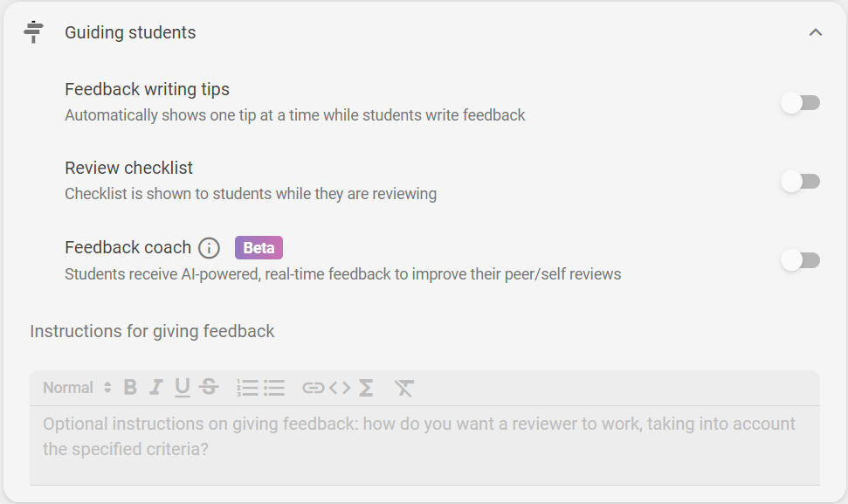Insert a numbered list
The height and width of the screenshot is (504, 848).
tap(247, 388)
